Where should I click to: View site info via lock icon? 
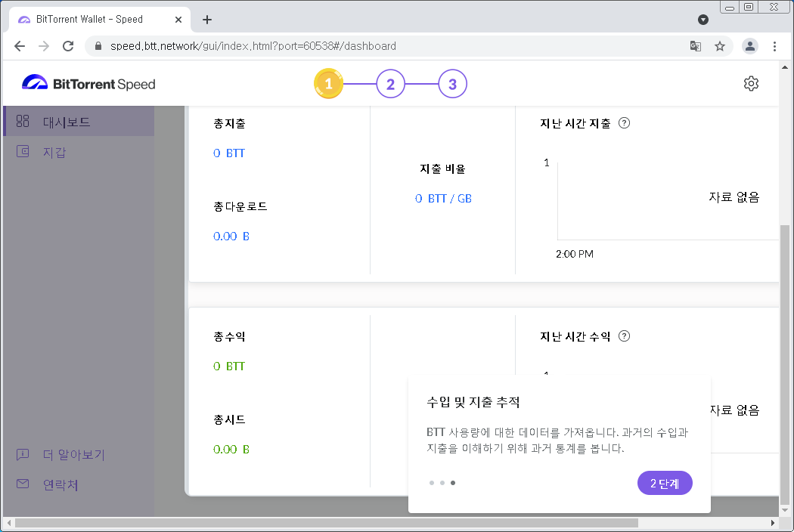pyautogui.click(x=99, y=46)
